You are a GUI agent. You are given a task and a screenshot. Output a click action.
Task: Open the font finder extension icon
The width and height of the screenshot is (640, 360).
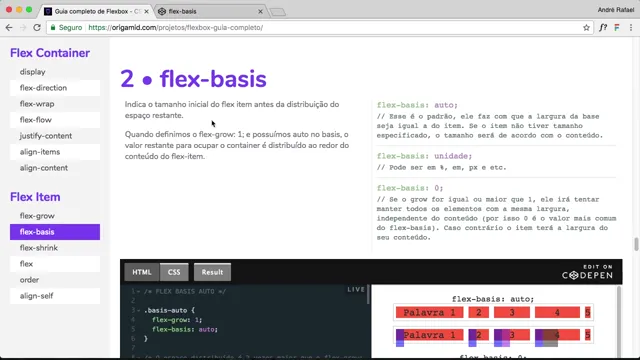point(603,28)
